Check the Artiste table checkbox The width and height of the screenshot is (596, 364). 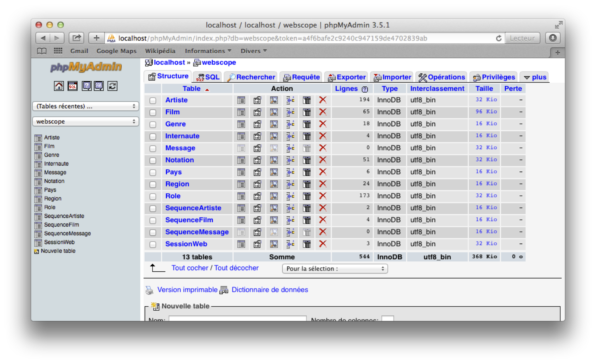coord(153,100)
